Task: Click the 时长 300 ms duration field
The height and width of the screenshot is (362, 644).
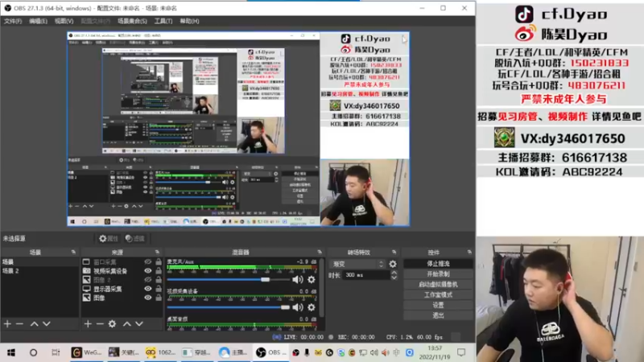Action: [365, 275]
